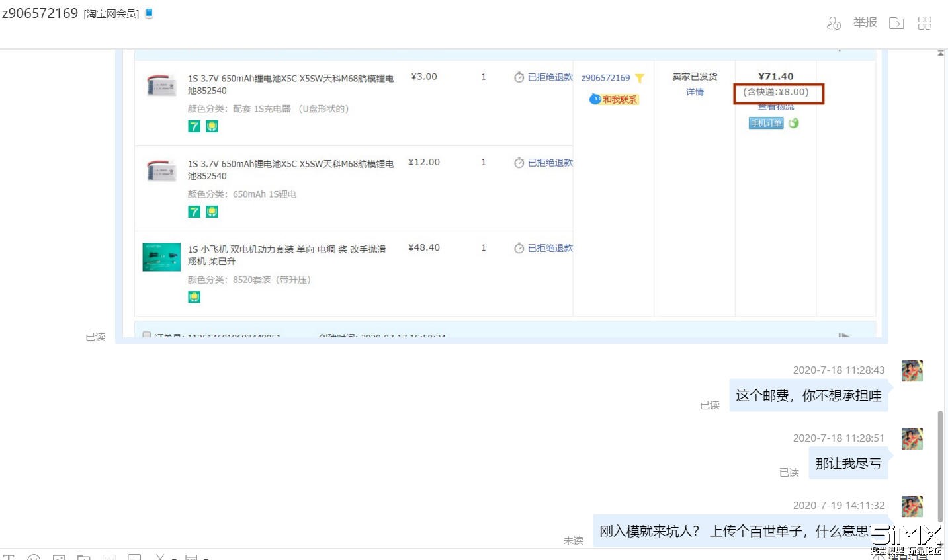948x560 pixels.
Task: Click the 7-day return icon under ¥3.00 item
Action: [194, 126]
